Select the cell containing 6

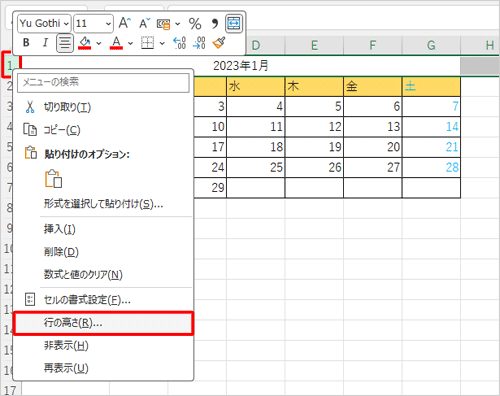373,107
